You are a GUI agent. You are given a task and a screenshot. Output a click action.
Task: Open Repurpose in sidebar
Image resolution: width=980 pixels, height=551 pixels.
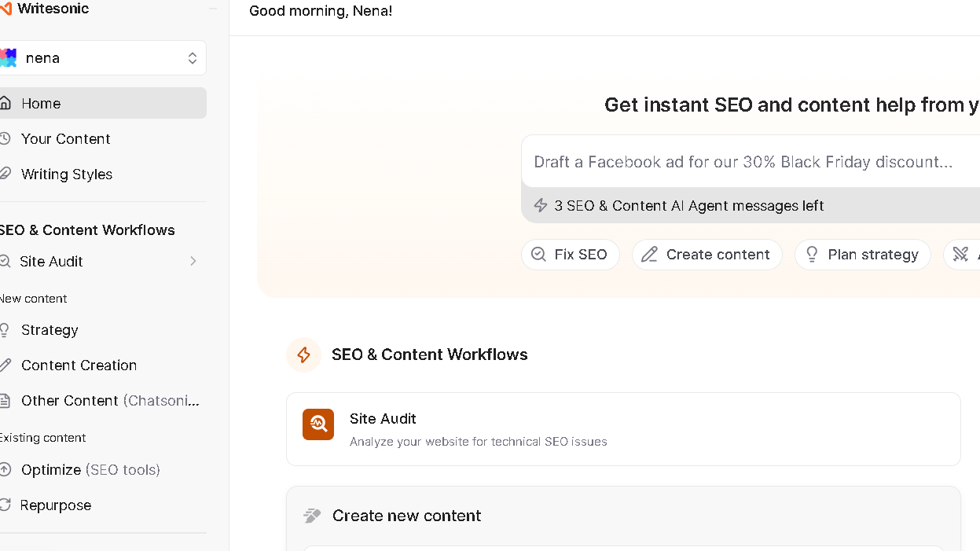tap(56, 505)
